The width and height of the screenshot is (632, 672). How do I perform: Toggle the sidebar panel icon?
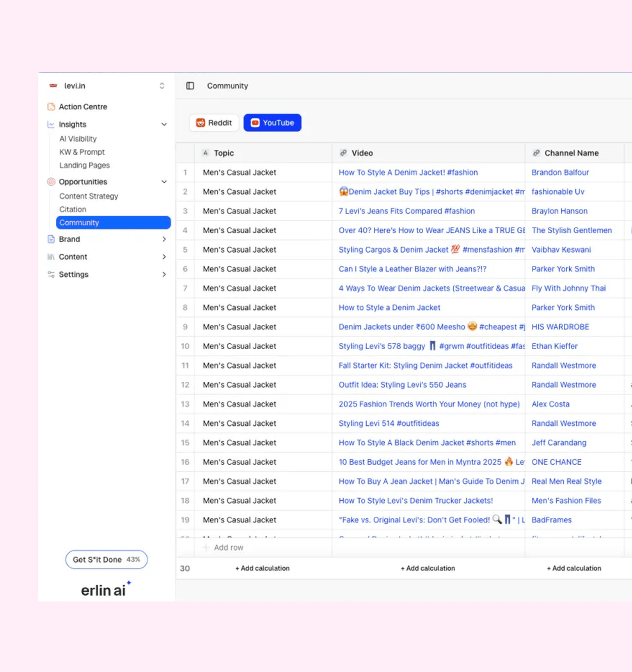click(x=190, y=86)
